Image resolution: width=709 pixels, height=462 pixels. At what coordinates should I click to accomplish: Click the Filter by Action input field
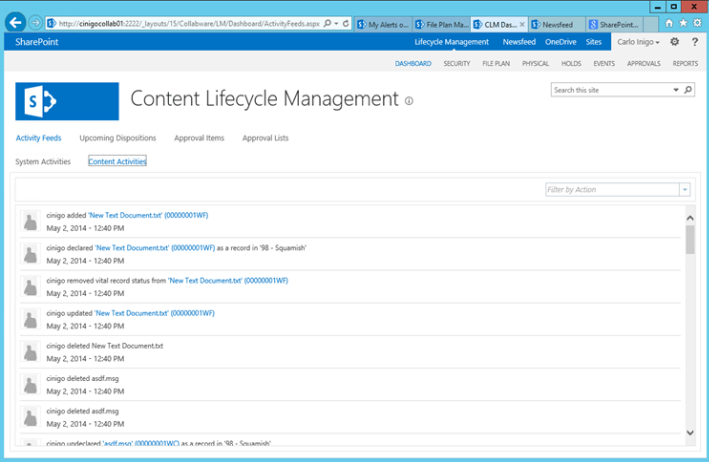(x=612, y=189)
